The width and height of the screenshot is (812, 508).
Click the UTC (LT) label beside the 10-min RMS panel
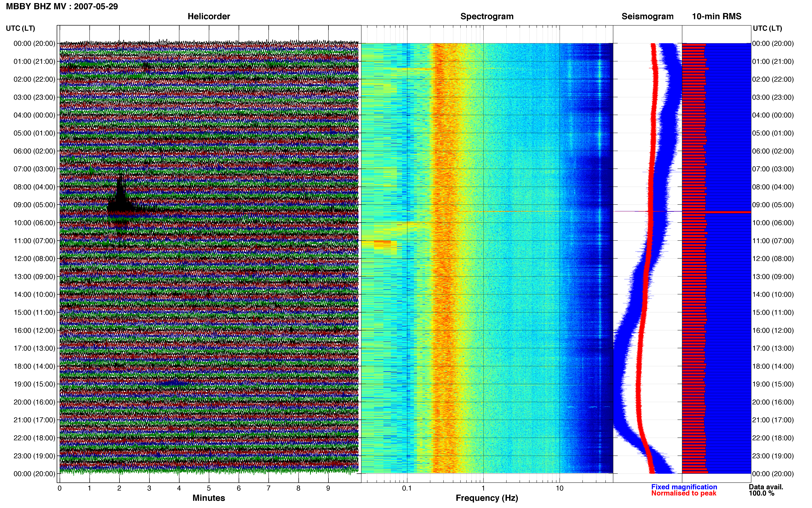tap(767, 28)
